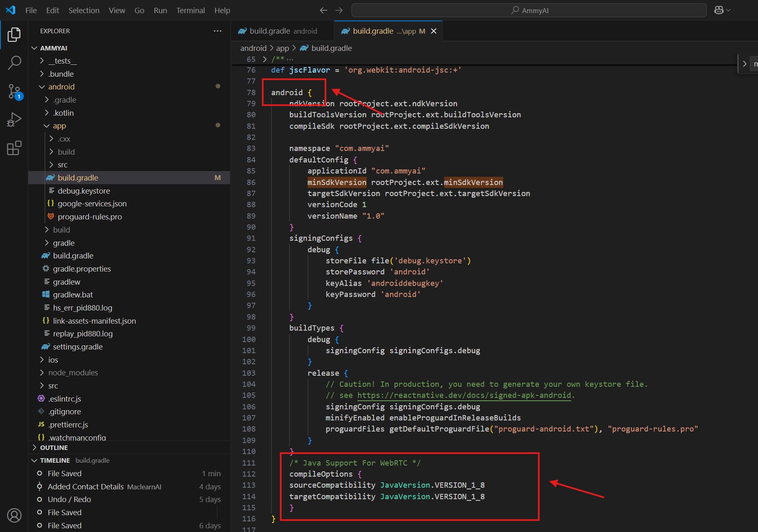Open the Explorer view in activity bar
The image size is (758, 532).
[14, 35]
